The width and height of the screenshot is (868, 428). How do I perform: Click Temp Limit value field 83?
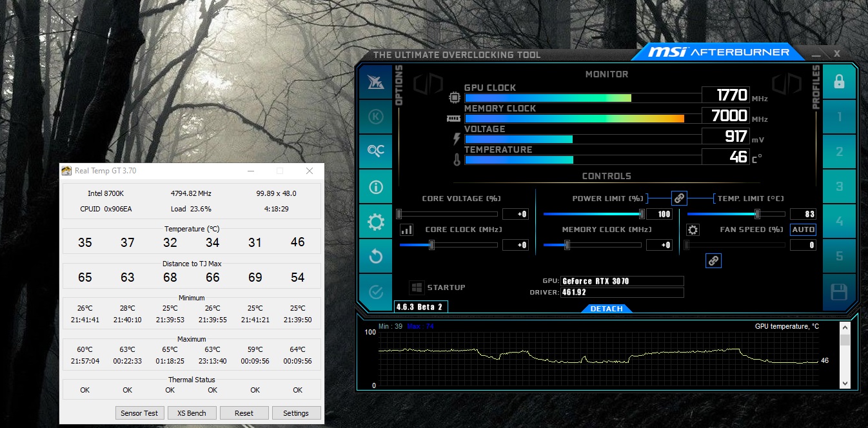click(803, 214)
